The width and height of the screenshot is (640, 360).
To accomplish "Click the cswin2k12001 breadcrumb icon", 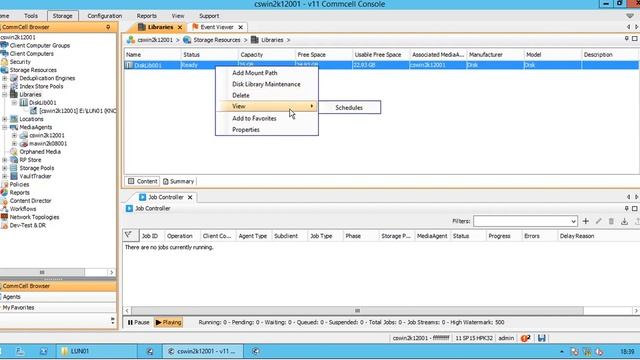I will tap(131, 40).
